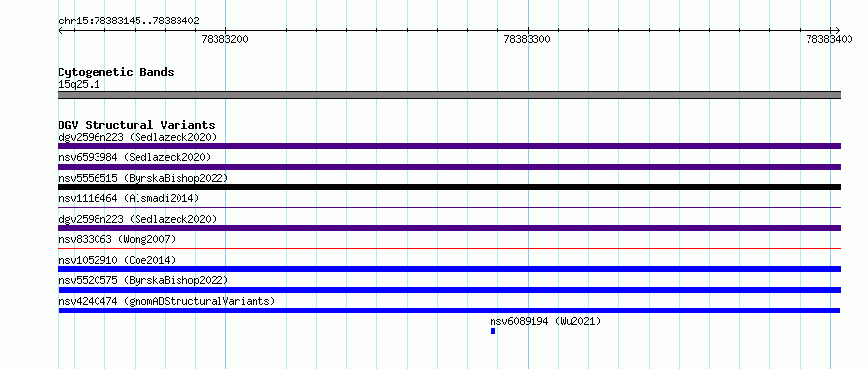Viewport: 868px width, 369px height.
Task: Click the nsv1116464 (Alsmadi2014) label
Action: tap(129, 198)
